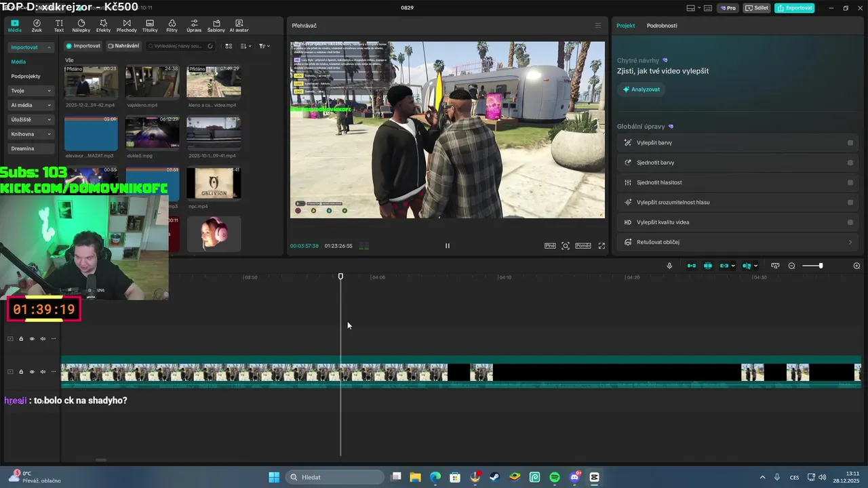This screenshot has height=488, width=868.
Task: Open linkage options dropdown arrow on timeline
Action: pos(733,266)
